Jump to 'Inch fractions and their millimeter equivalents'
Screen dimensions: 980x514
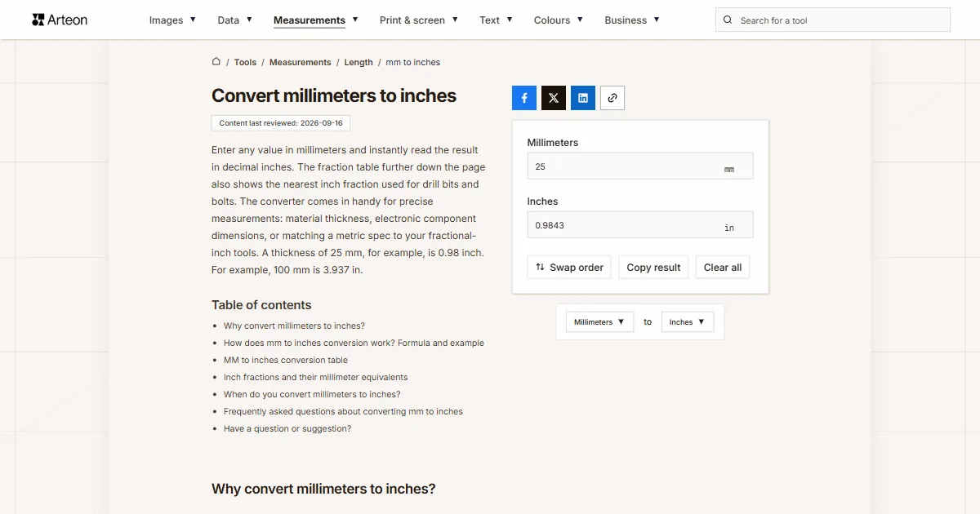tap(315, 377)
